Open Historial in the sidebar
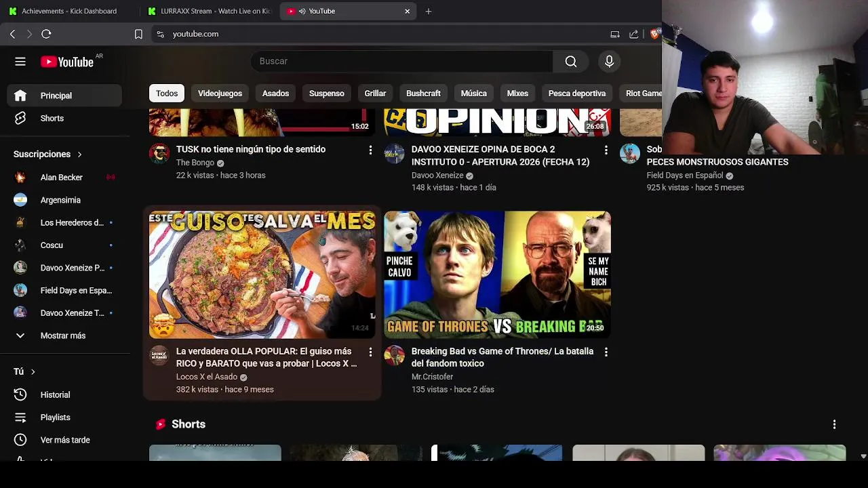The height and width of the screenshot is (488, 868). coord(64,394)
